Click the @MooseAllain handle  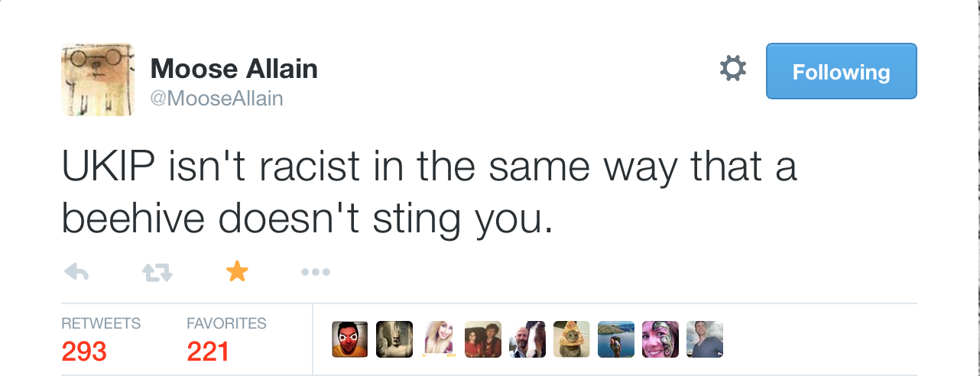click(x=217, y=99)
